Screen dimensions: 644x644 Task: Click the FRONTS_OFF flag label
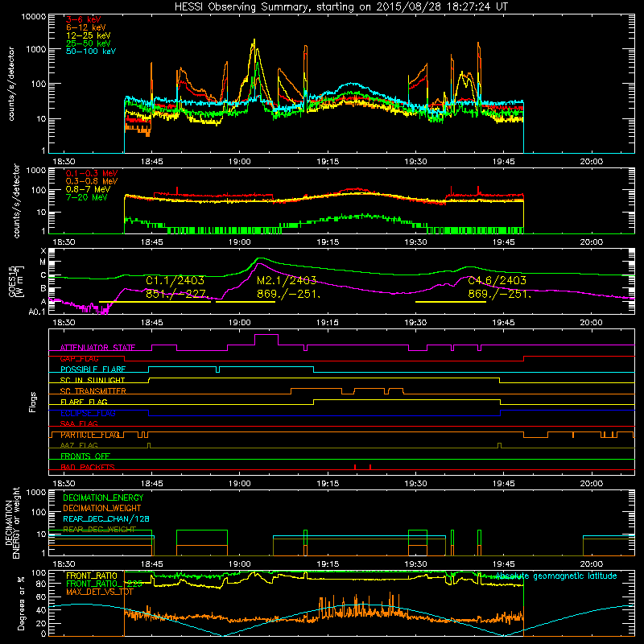[x=85, y=456]
